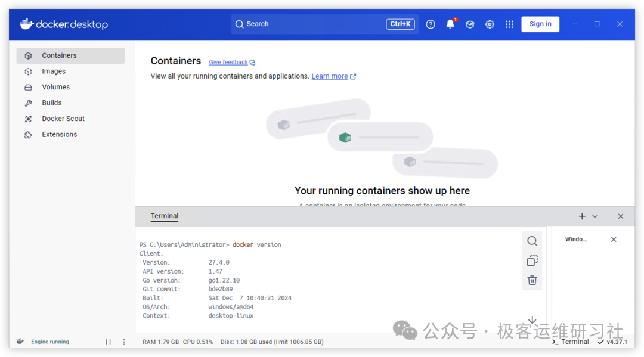This screenshot has height=357, width=644.
Task: Select Builds in the sidebar
Action: (x=70, y=103)
